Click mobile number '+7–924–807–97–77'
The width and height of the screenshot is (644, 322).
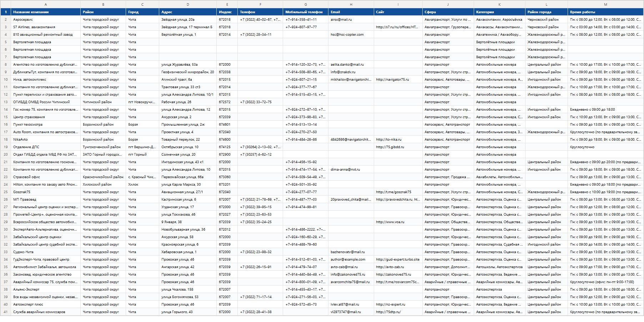(306, 27)
